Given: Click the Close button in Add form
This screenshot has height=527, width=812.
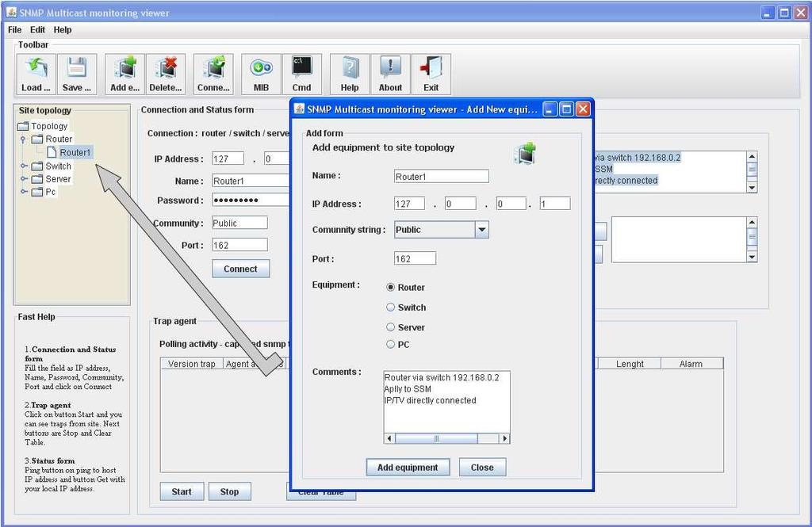Looking at the screenshot, I should [x=482, y=468].
